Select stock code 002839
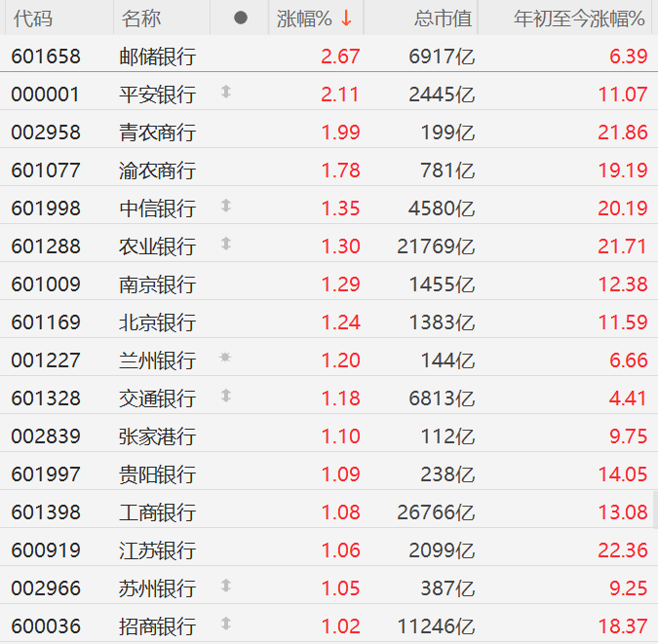 point(46,436)
